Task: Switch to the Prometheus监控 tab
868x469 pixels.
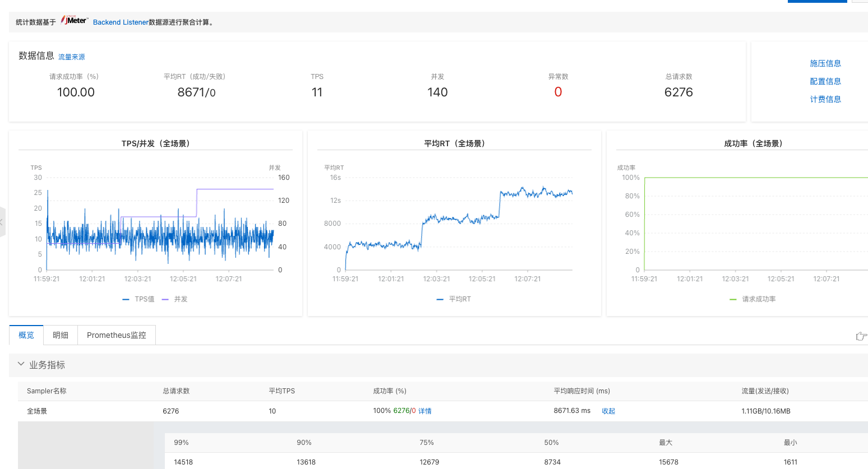Action: 117,335
